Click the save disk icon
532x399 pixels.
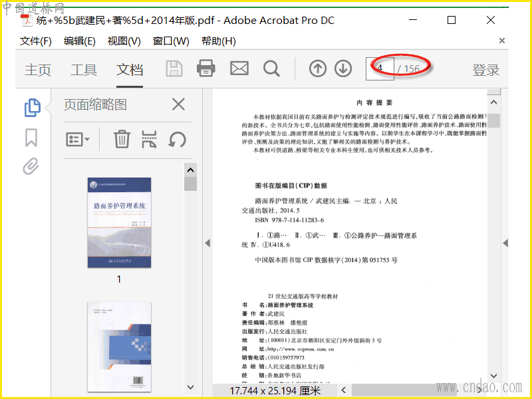pyautogui.click(x=174, y=69)
